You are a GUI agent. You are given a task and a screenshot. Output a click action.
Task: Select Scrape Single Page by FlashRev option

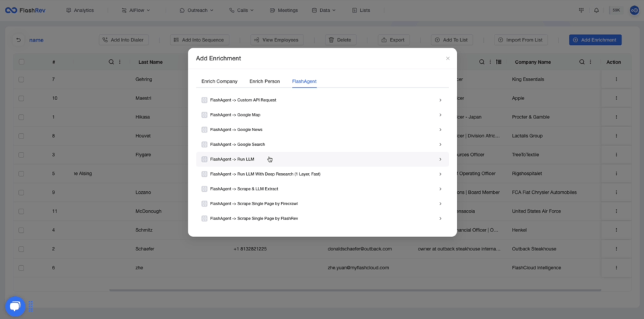(x=322, y=218)
